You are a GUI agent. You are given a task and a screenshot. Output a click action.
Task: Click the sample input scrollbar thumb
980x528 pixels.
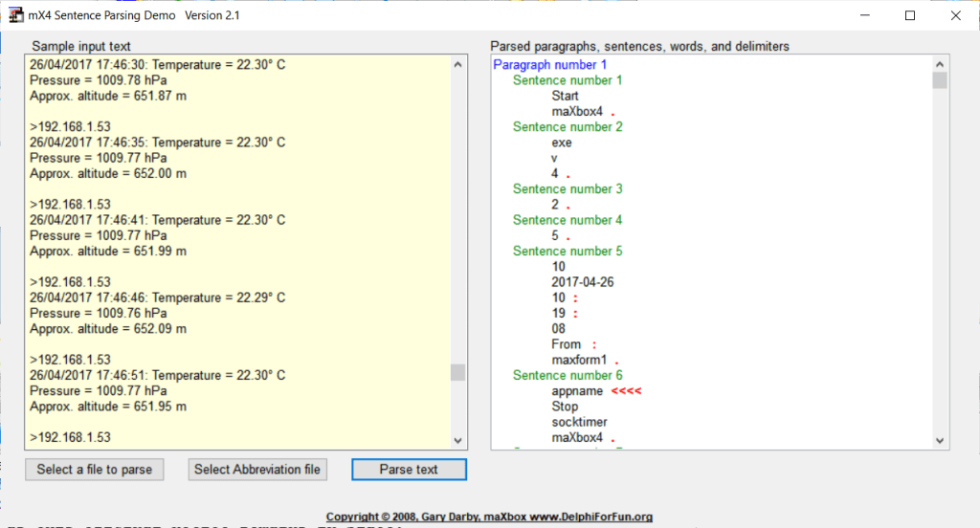click(457, 372)
